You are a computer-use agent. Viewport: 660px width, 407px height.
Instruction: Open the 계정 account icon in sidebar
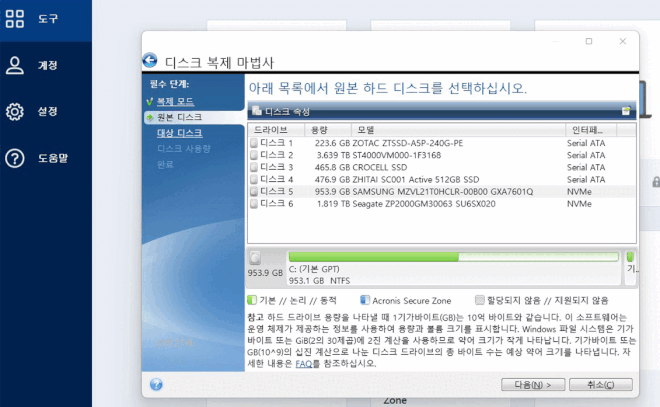15,65
